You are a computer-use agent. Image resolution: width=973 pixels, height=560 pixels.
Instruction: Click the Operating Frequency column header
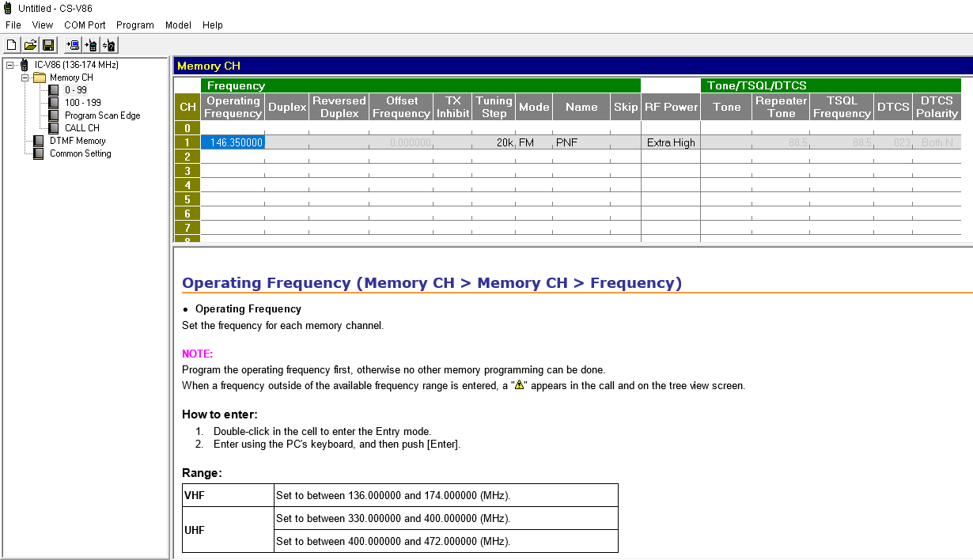click(233, 107)
